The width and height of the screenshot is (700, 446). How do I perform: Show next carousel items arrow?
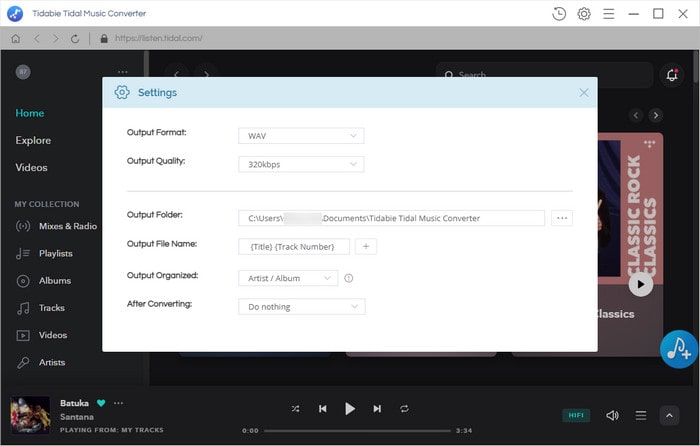point(655,116)
